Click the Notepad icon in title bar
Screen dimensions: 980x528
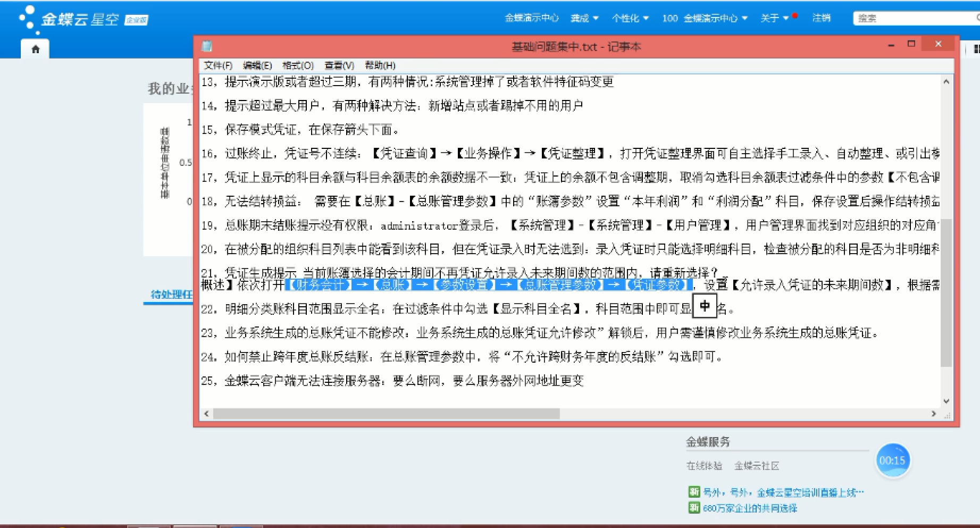[x=207, y=47]
